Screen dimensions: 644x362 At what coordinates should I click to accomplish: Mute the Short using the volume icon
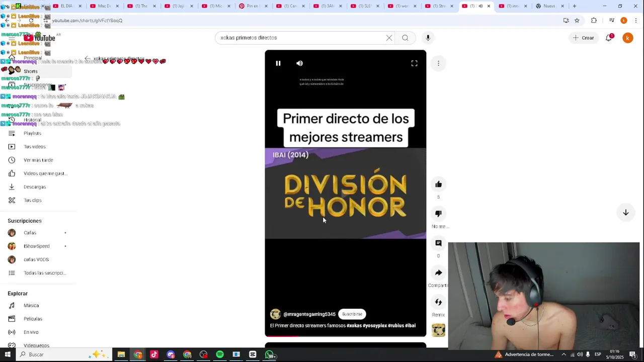[300, 63]
